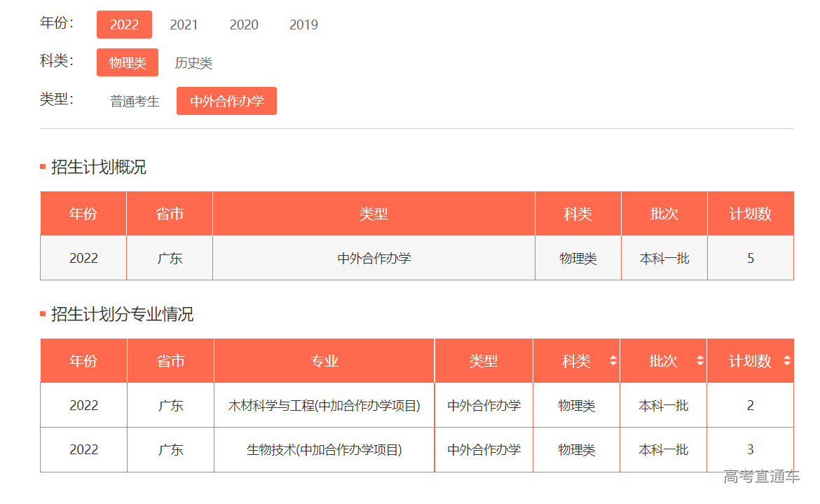This screenshot has height=504, width=820.
Task: Pick 2019 from year filters
Action: [x=303, y=25]
